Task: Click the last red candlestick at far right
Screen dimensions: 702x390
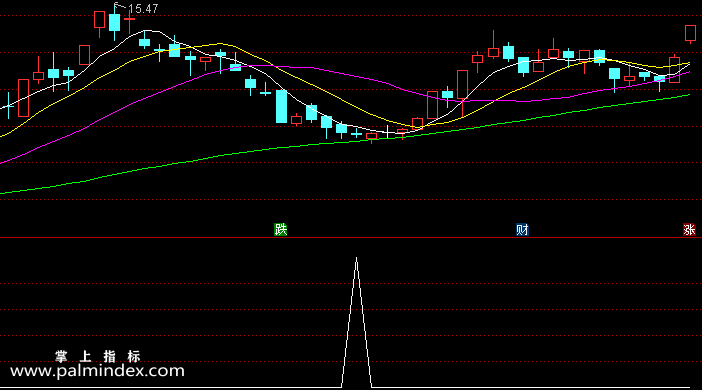Action: coord(690,33)
